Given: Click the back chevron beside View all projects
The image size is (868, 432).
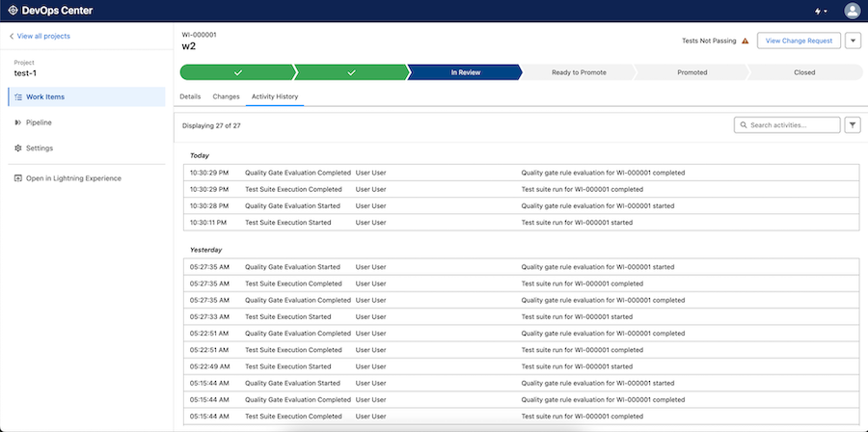Looking at the screenshot, I should [x=12, y=36].
